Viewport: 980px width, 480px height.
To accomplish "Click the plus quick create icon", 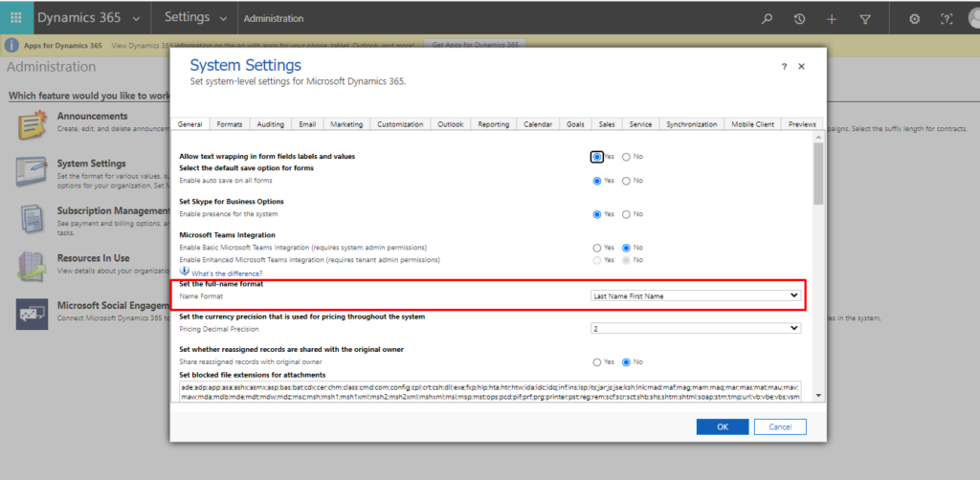I will pyautogui.click(x=832, y=19).
